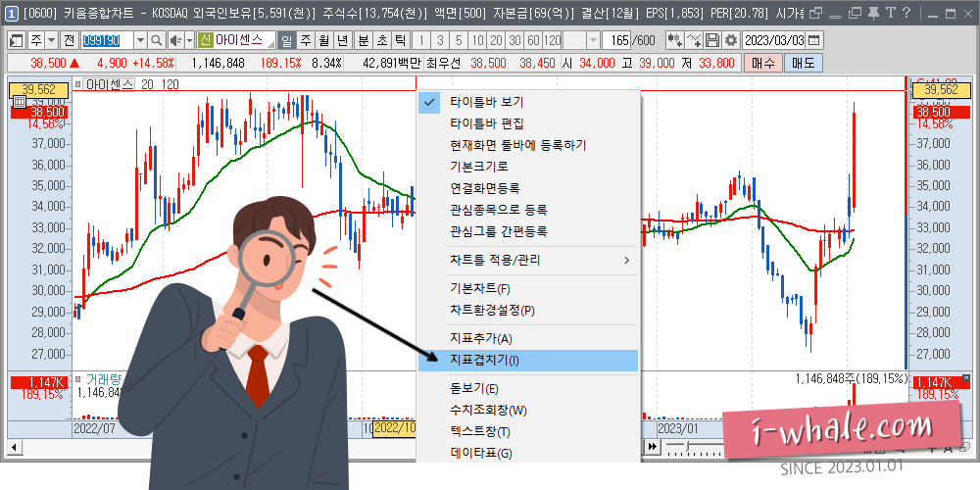Click the T font icon in title bar
Screen dimensions: 980x490
890,13
